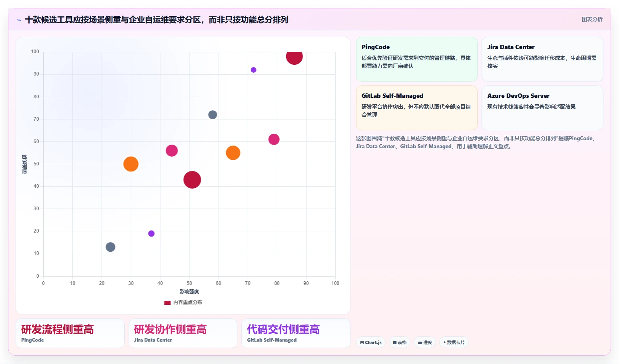Click the 数据卡片 tag
This screenshot has width=619, height=364.
point(454,342)
